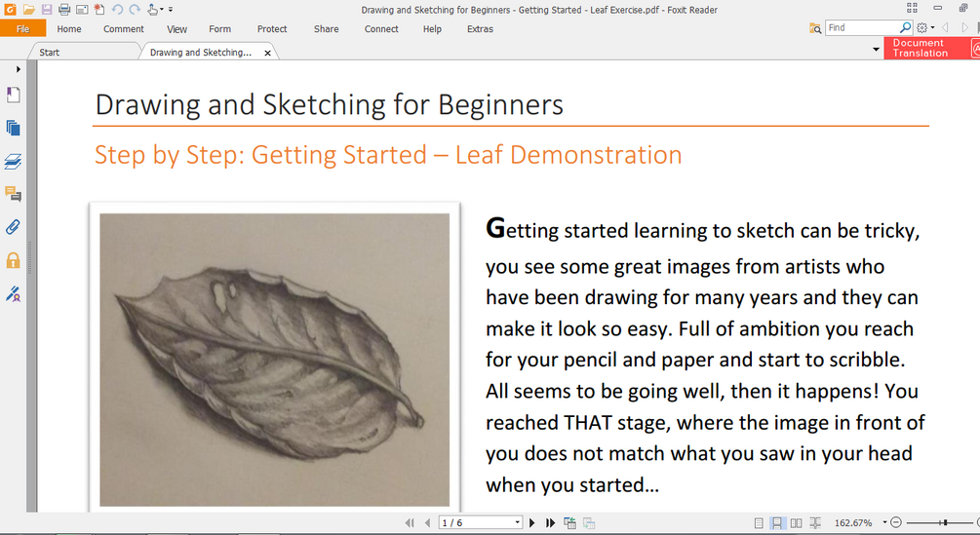
Task: Switch to the Home ribbon tab
Action: (x=69, y=28)
